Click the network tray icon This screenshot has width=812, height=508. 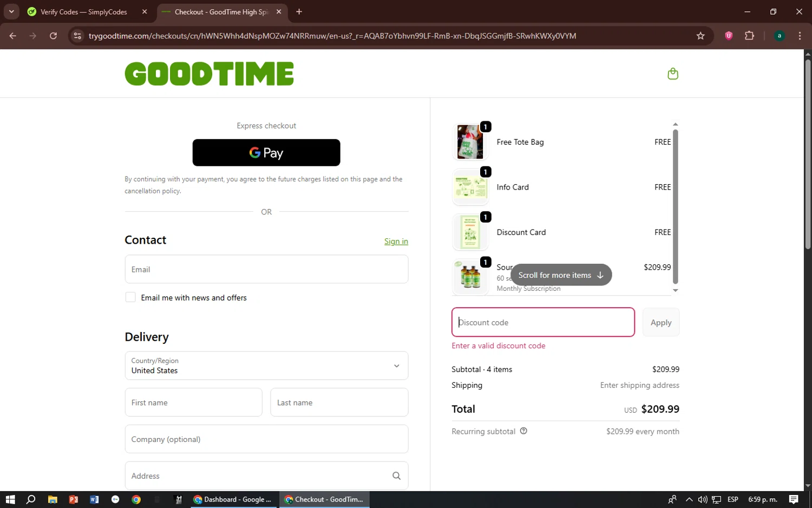pos(717,499)
